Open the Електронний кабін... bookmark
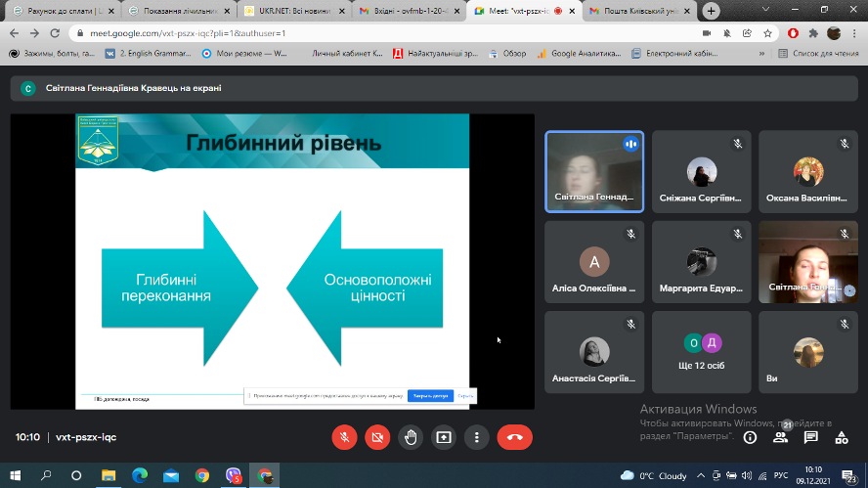 point(675,54)
